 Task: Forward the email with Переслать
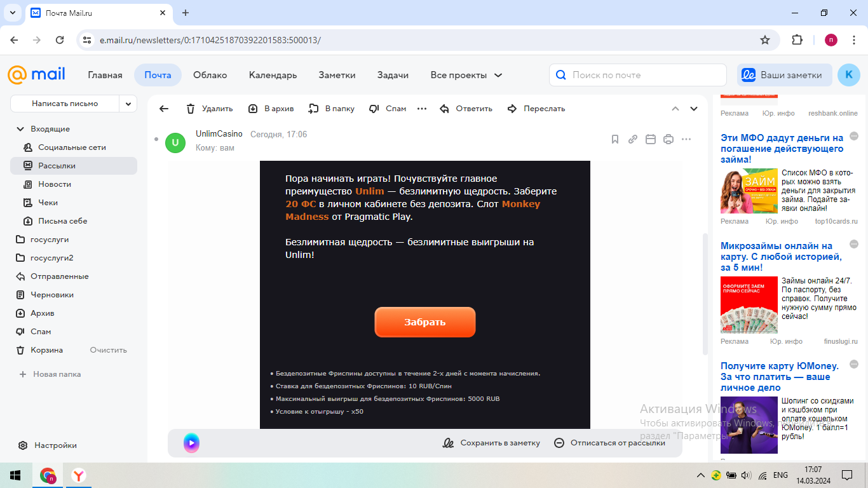point(536,109)
